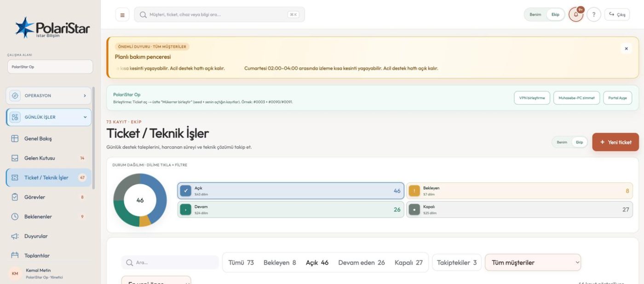The image size is (644, 284).
Task: Open the PolariStar Op workspace selector
Action: click(50, 67)
